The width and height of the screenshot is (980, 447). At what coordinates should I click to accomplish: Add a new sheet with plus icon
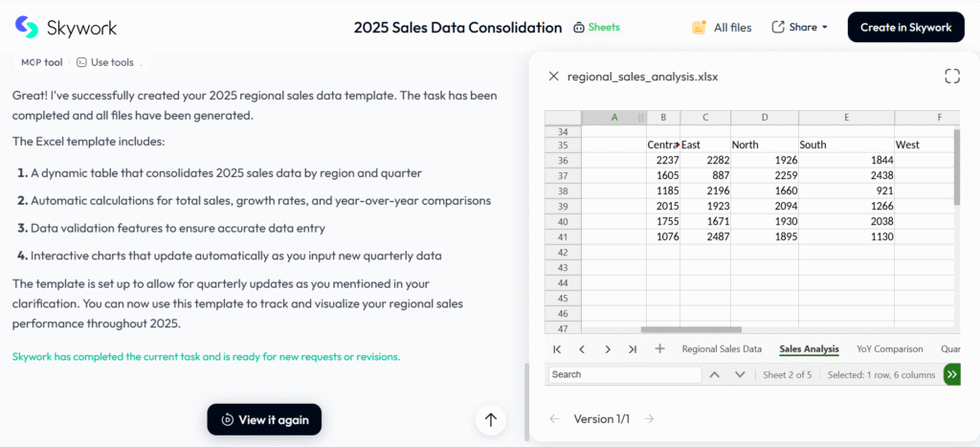[659, 349]
